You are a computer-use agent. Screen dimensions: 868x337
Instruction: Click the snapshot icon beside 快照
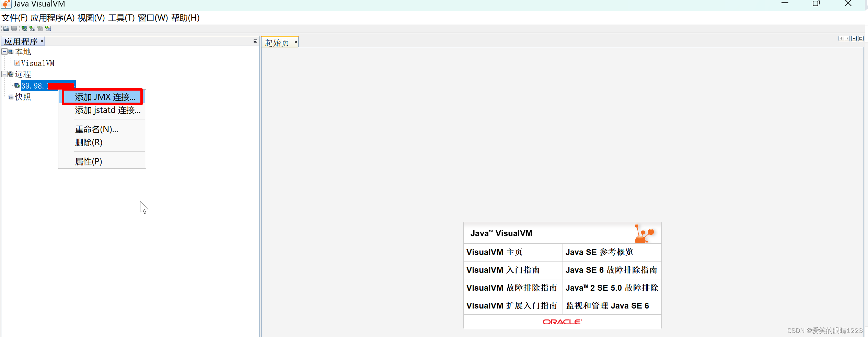coord(11,97)
